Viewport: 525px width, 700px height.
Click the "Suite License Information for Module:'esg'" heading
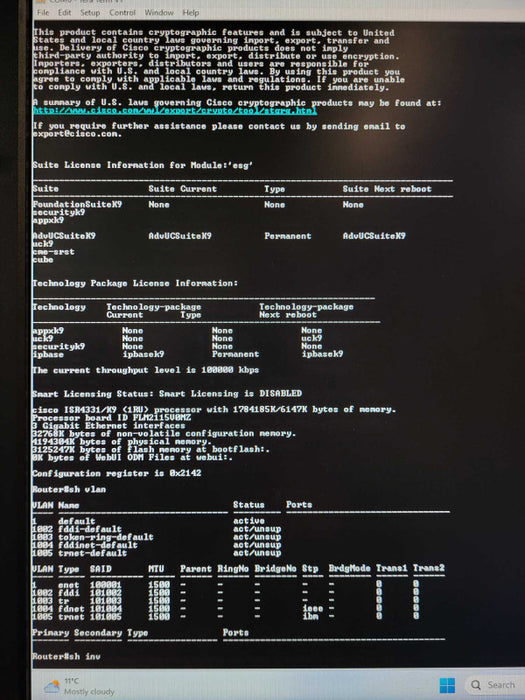[143, 165]
